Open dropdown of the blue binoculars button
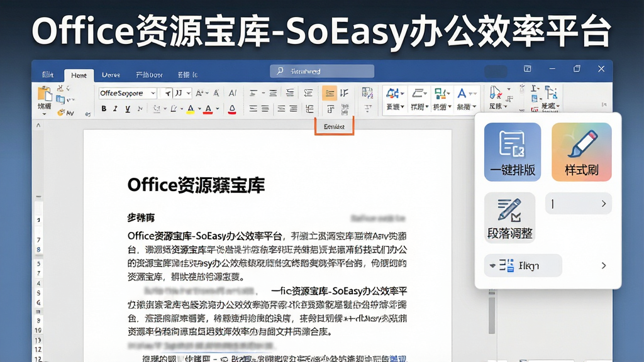This screenshot has height=362, width=644. [x=402, y=94]
